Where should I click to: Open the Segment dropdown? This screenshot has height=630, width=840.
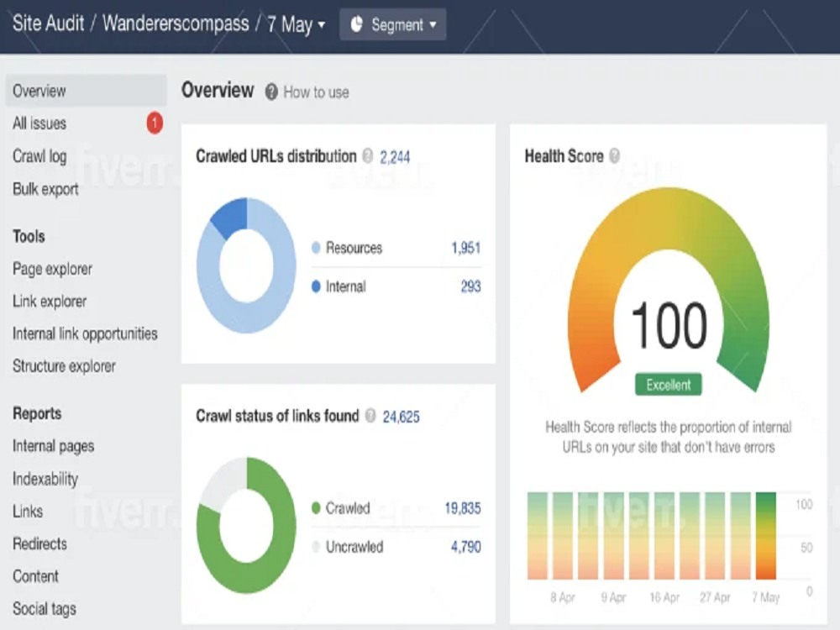tap(392, 24)
